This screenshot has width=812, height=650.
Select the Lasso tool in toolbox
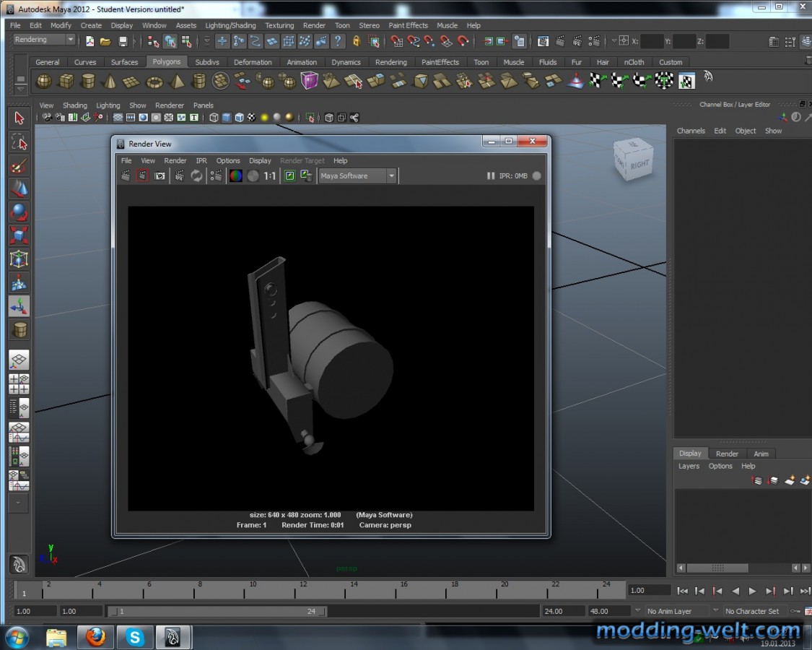[x=19, y=142]
